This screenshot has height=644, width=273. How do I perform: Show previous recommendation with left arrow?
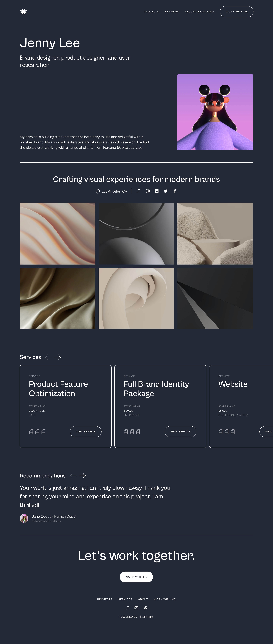pos(73,476)
